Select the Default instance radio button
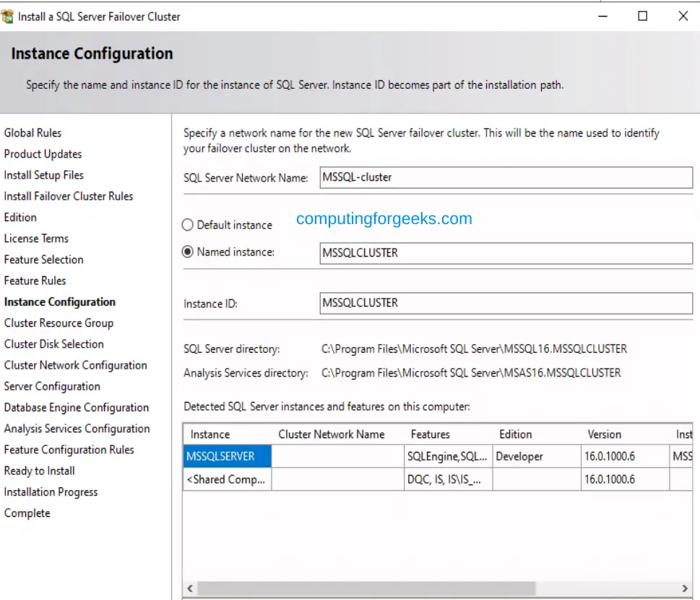The image size is (700, 600). coord(188,225)
